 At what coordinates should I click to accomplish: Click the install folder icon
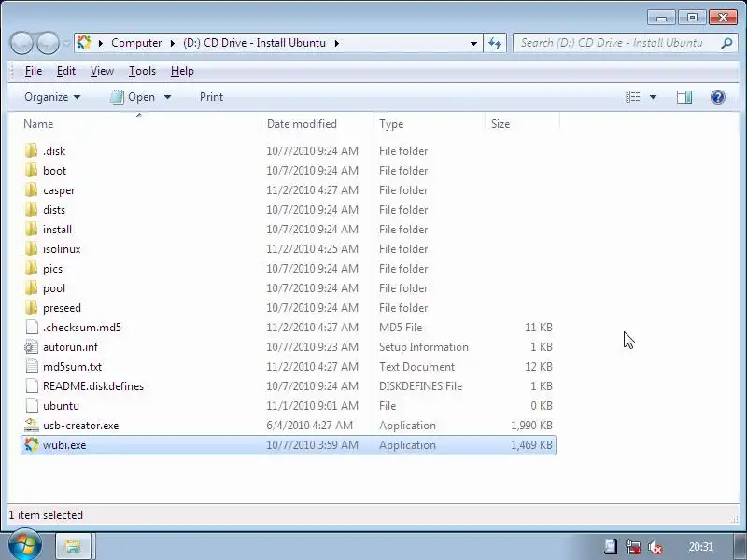point(31,229)
